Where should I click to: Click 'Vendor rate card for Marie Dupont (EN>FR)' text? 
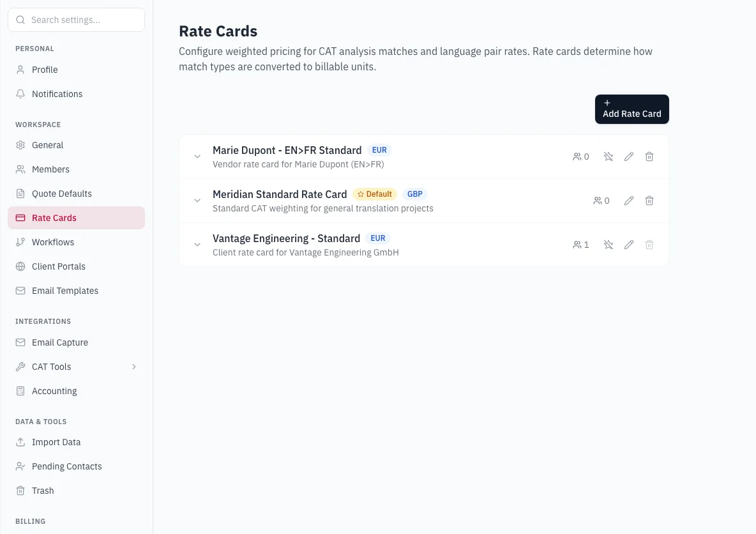point(298,164)
